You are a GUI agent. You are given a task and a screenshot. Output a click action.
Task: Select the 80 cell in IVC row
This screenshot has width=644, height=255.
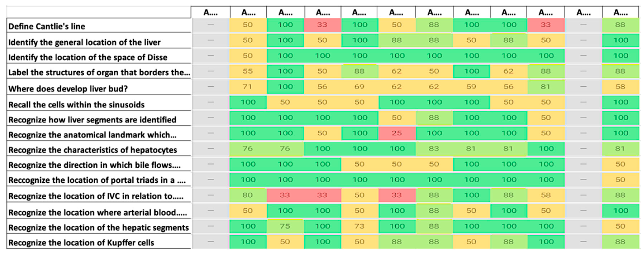(248, 195)
